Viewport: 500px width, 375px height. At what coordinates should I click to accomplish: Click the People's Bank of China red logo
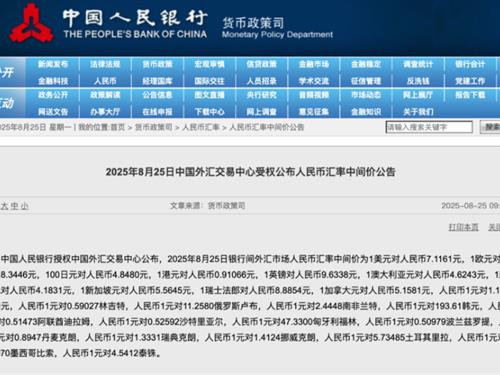(31, 23)
